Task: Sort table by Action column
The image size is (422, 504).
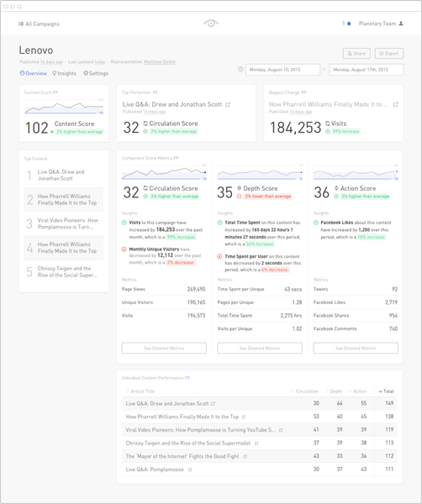Action: pyautogui.click(x=357, y=391)
